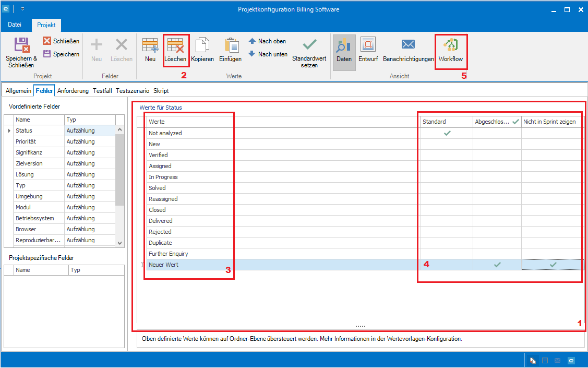This screenshot has height=368, width=588.
Task: Uncheck Abgeschlossen for Neuer Wert row
Action: 497,265
